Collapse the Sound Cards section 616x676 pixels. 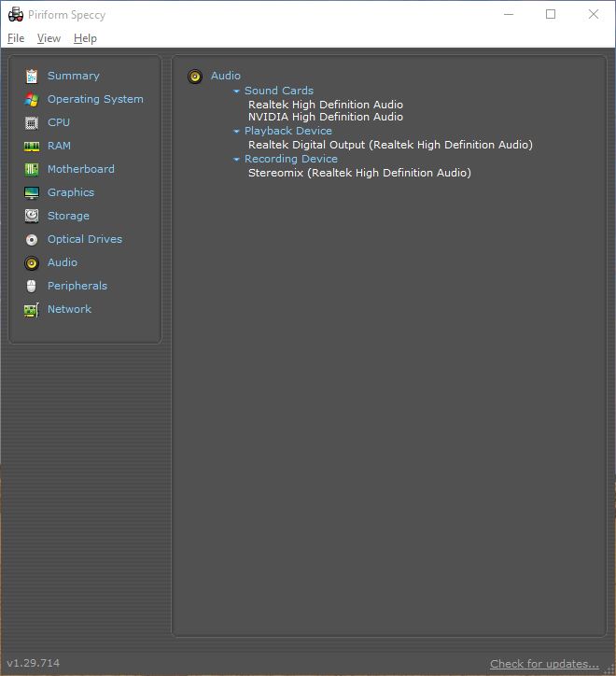pos(236,91)
